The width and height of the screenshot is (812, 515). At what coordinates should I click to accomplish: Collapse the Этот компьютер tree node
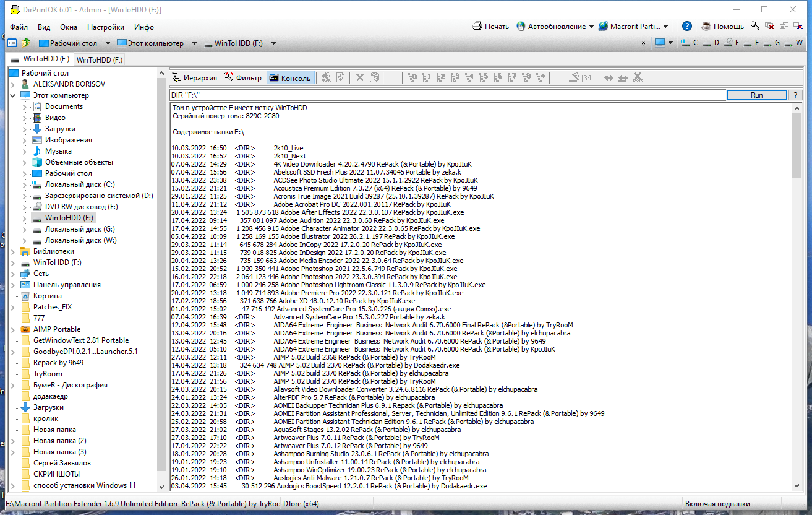click(x=13, y=95)
